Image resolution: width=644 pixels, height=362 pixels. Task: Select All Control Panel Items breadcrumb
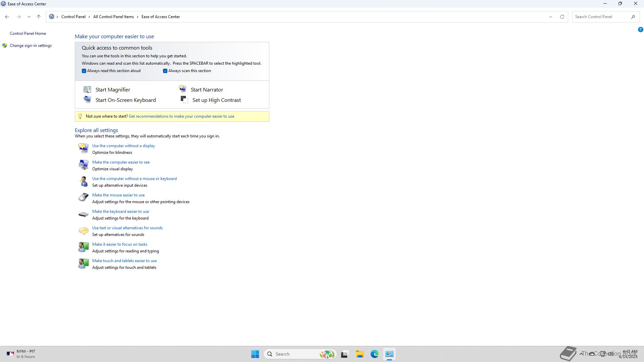click(x=113, y=17)
